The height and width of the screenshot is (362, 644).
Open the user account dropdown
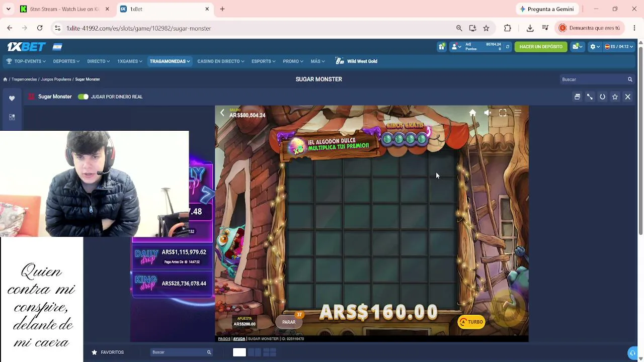(x=457, y=47)
